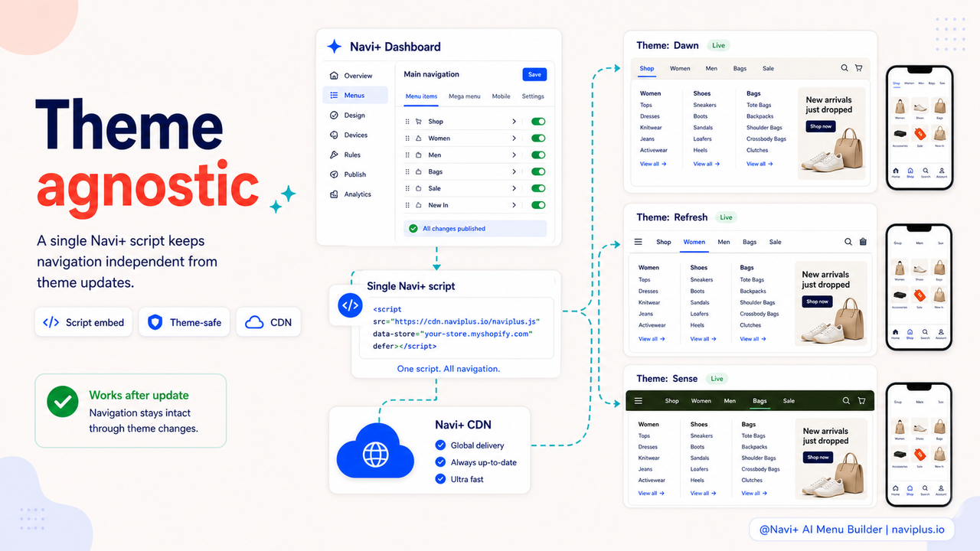The width and height of the screenshot is (980, 551).
Task: Click the search icon in Refresh theme
Action: 848,242
